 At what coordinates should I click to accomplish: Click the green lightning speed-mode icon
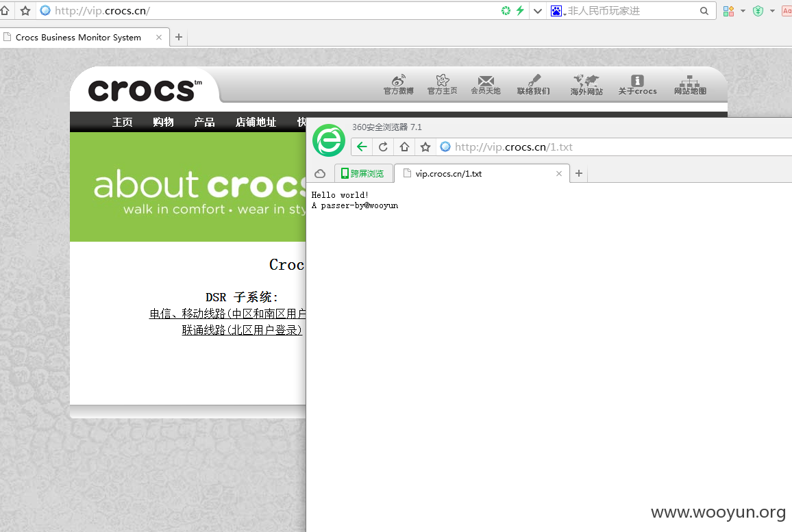520,10
